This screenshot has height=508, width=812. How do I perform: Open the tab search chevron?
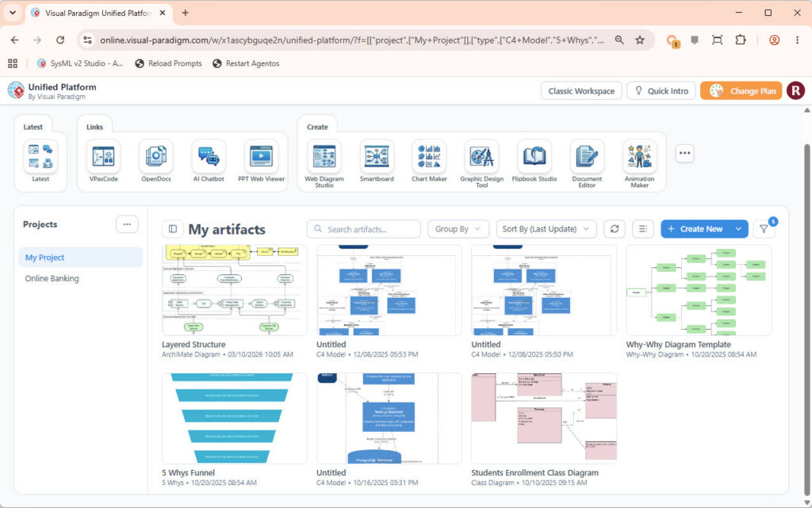click(13, 13)
